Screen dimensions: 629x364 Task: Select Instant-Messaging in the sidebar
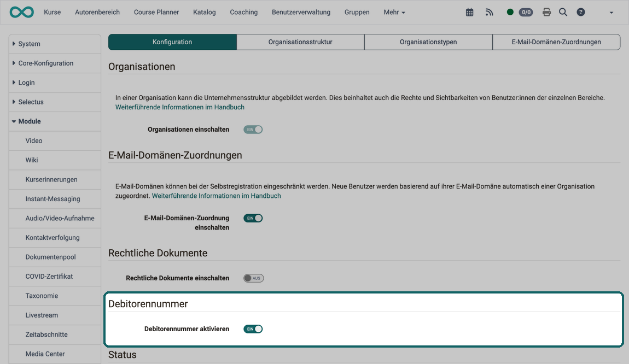55,199
